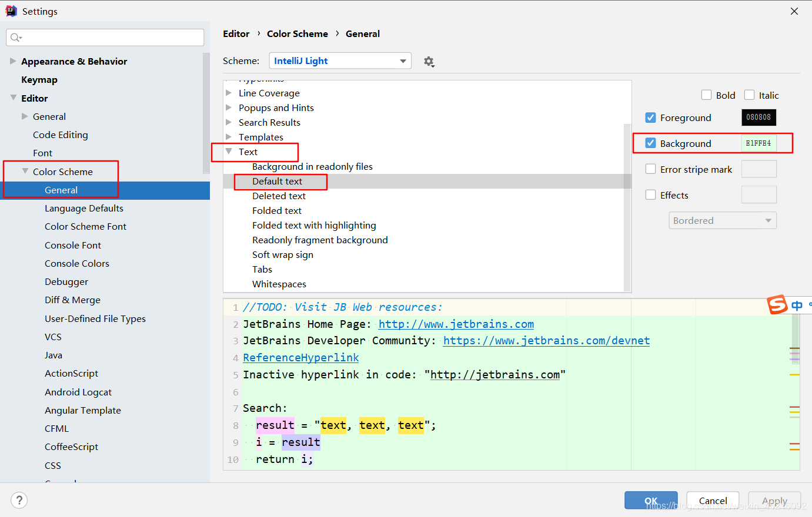Click the Color Scheme breadcrumb
Image resolution: width=812 pixels, height=517 pixels.
[x=298, y=34]
